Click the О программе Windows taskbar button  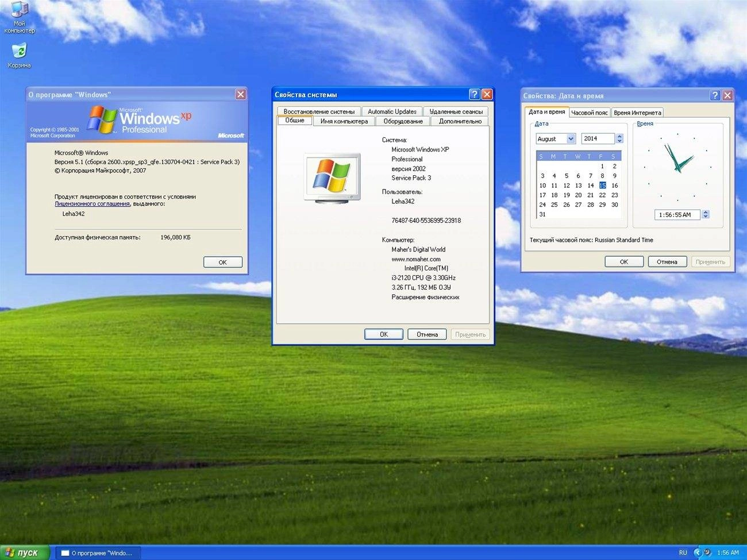click(x=98, y=553)
